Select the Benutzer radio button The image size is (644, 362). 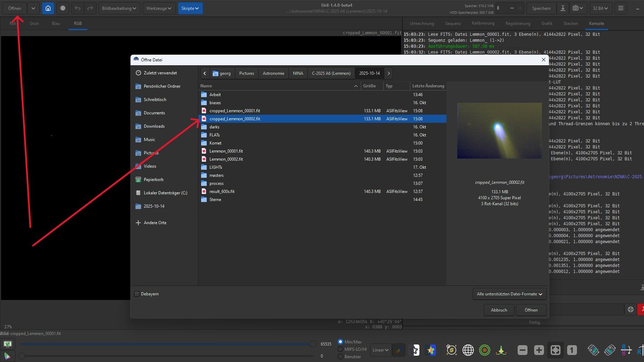click(340, 356)
